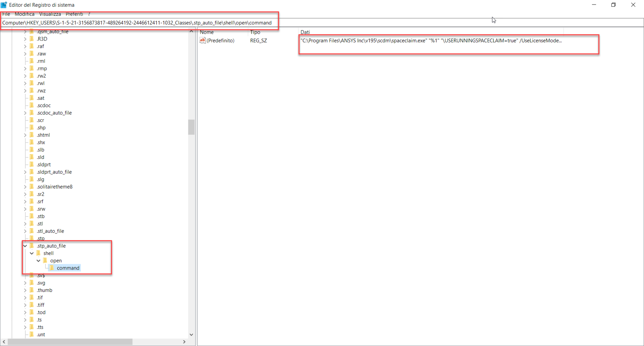Expand the .stl_auto_file key

point(25,231)
